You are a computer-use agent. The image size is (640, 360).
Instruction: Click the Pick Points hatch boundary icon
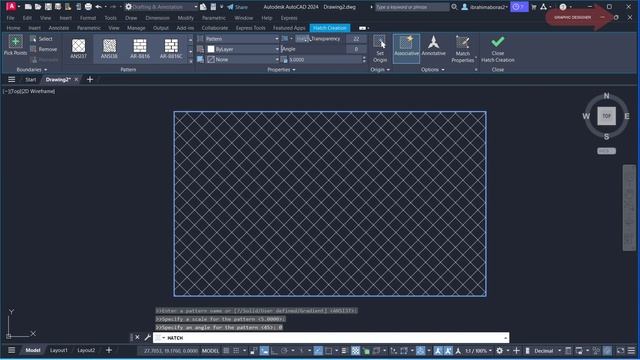tap(15, 42)
